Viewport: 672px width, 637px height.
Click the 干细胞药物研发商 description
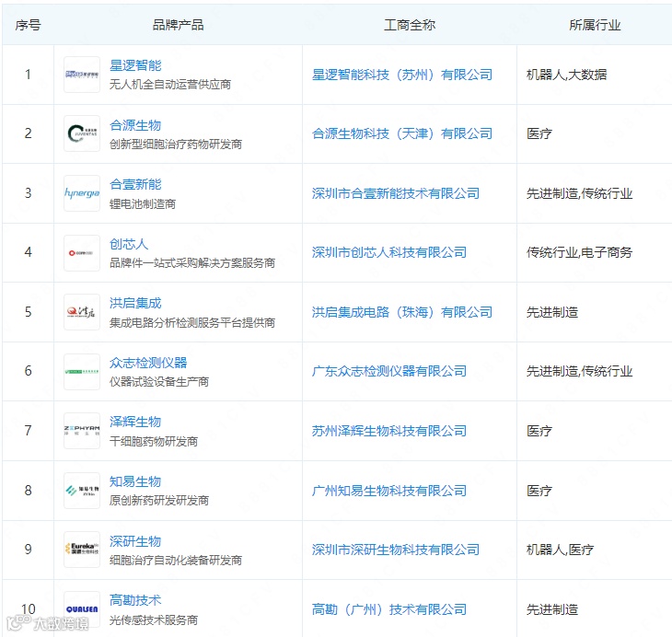coord(154,441)
